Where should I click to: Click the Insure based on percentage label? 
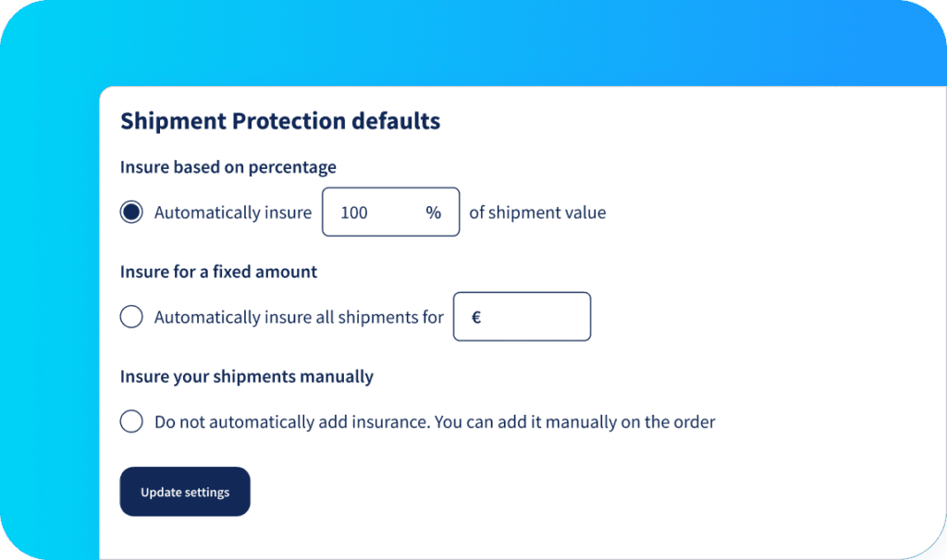click(228, 167)
